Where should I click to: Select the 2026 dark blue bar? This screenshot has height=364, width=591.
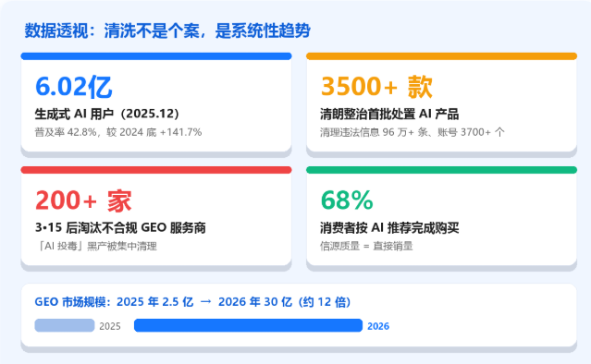248,325
